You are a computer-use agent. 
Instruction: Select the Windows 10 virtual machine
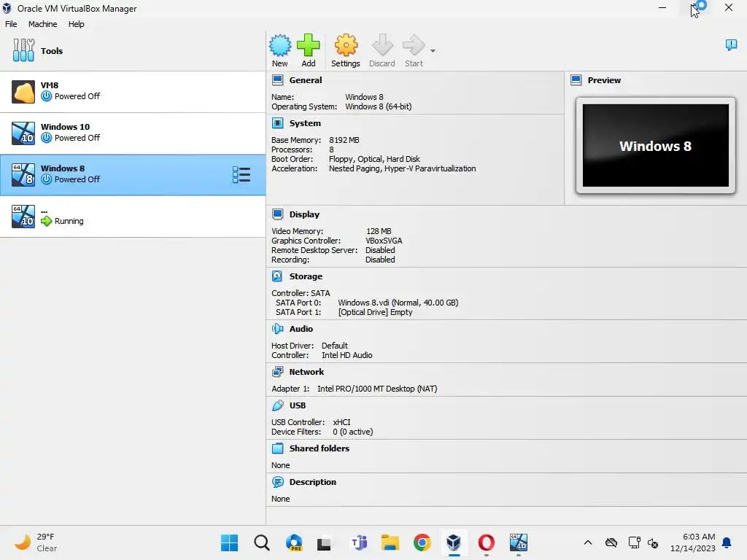133,133
